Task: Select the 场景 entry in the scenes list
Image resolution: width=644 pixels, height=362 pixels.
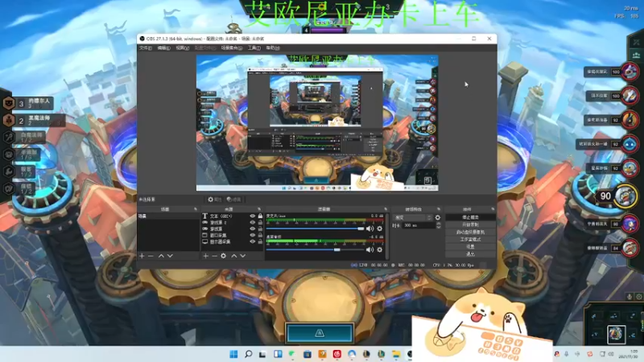Action: (x=168, y=216)
